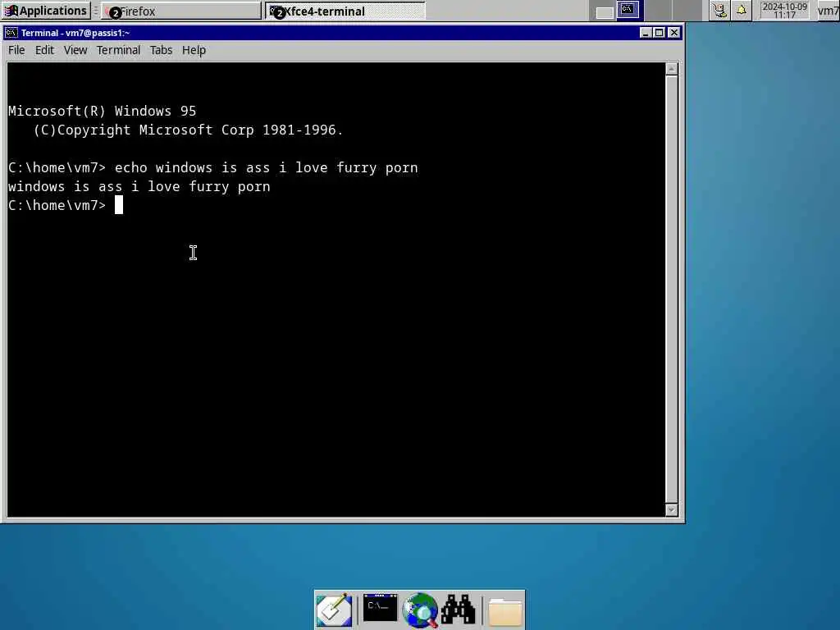Open the Terminal menu
Screen dimensions: 840x630
[118, 50]
